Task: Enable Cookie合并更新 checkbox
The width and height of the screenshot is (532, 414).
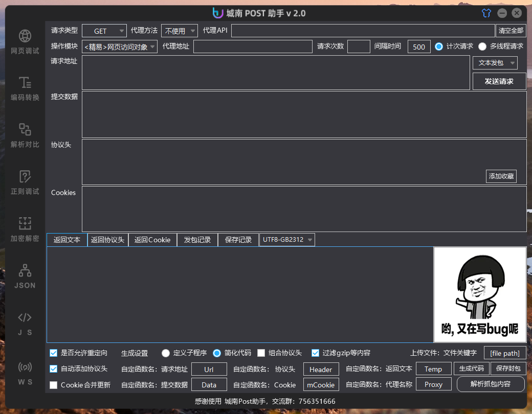Action: (54, 385)
